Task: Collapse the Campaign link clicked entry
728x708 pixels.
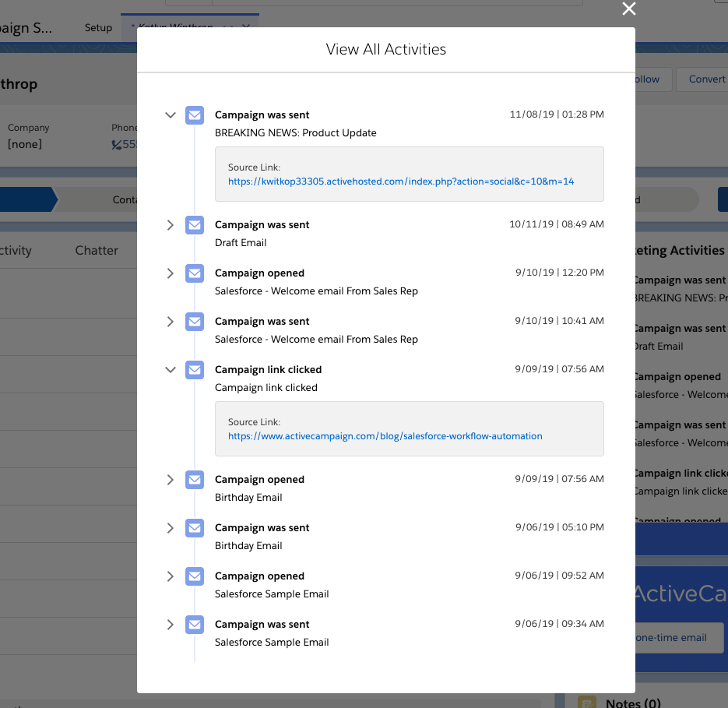Action: point(171,370)
